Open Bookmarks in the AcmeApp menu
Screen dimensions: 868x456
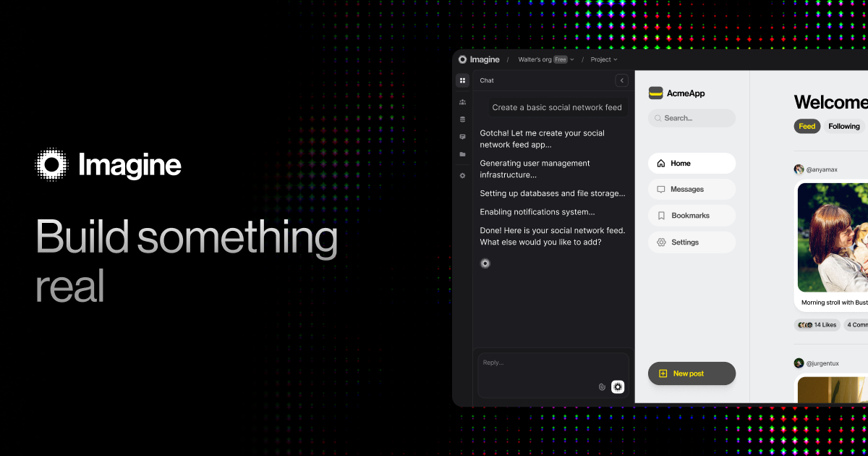692,216
